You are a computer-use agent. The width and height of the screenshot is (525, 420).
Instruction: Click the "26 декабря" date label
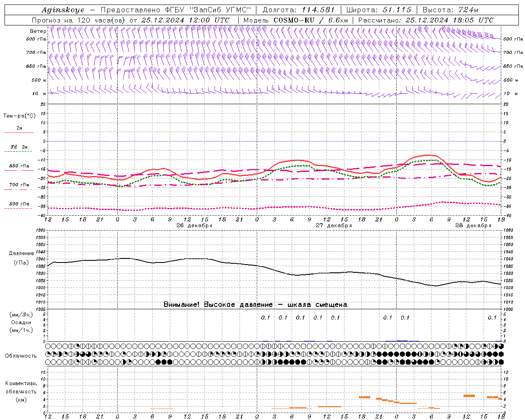[194, 226]
